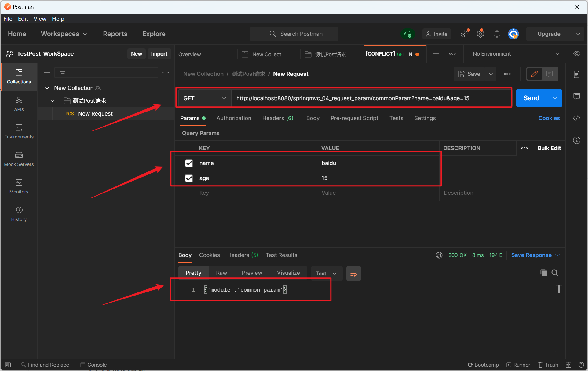This screenshot has height=371, width=588.
Task: Create new collection with plus icon
Action: click(47, 72)
